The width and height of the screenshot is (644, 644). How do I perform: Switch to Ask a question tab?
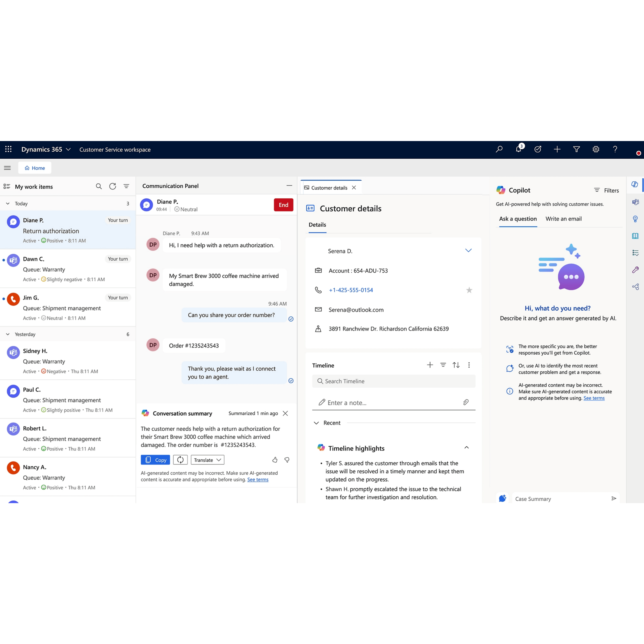(518, 219)
